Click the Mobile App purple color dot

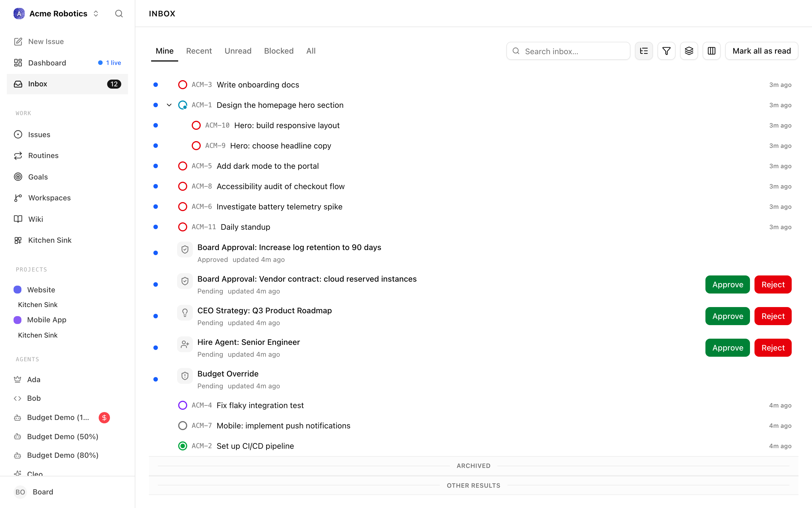pyautogui.click(x=17, y=320)
